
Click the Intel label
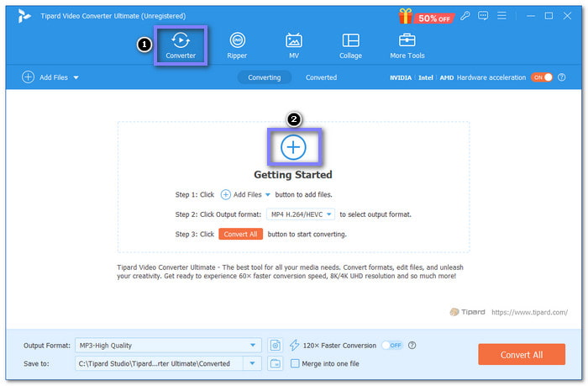pos(426,77)
